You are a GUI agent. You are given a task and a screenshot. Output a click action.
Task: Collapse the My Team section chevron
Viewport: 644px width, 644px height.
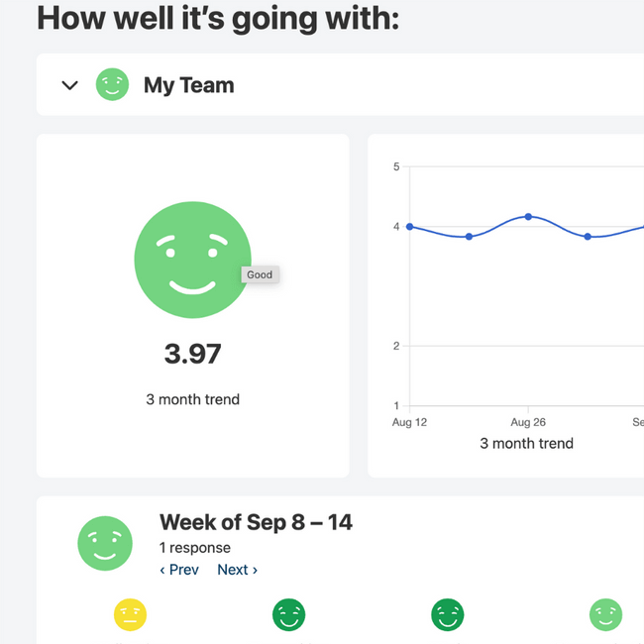click(69, 85)
